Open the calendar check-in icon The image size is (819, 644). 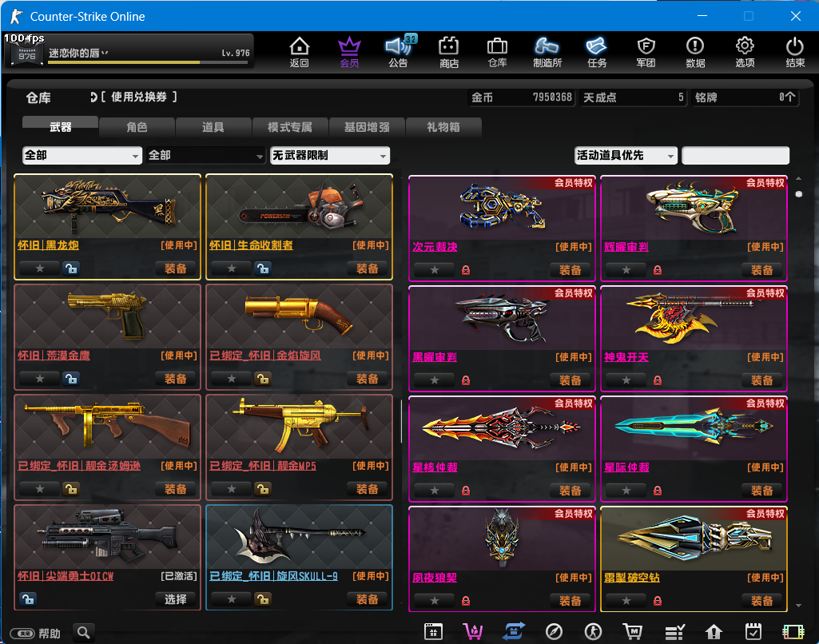click(x=753, y=631)
